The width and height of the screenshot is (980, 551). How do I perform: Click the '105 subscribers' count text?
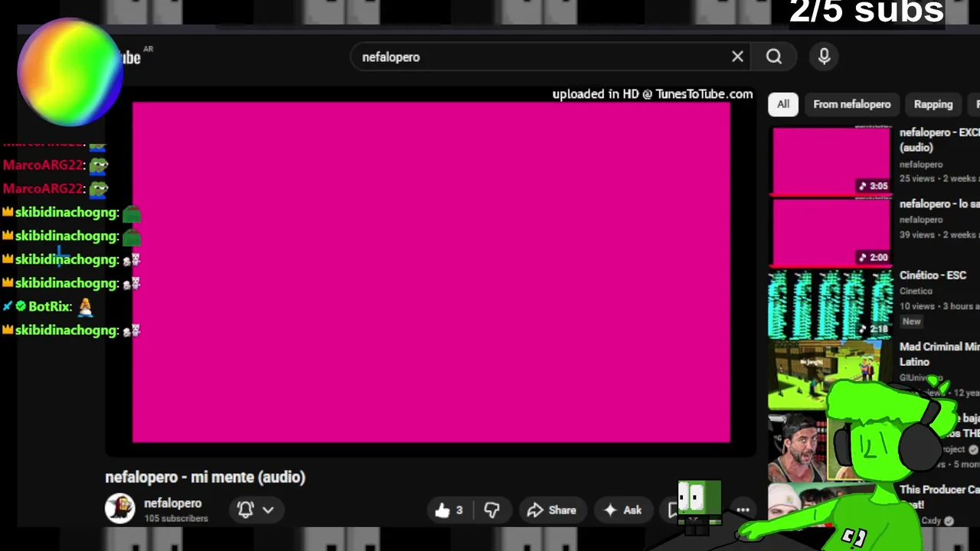tap(176, 519)
